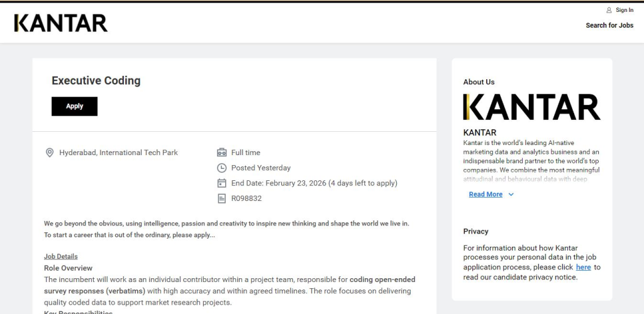Select the 'Executive Coding' job title

pos(96,80)
